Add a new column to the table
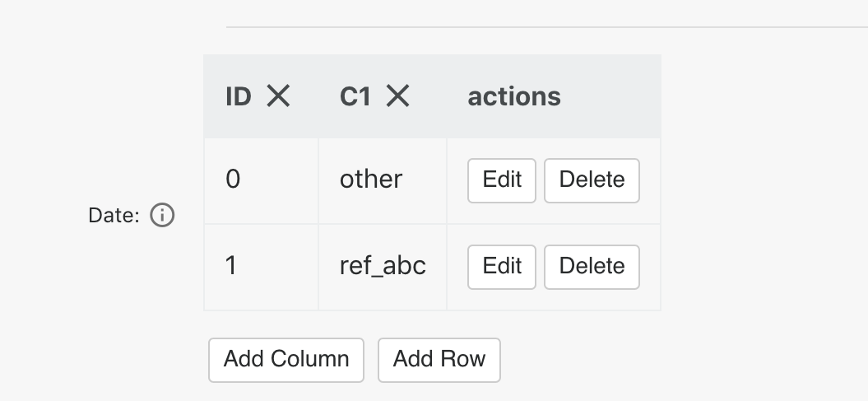Image resolution: width=868 pixels, height=401 pixels. pos(286,360)
